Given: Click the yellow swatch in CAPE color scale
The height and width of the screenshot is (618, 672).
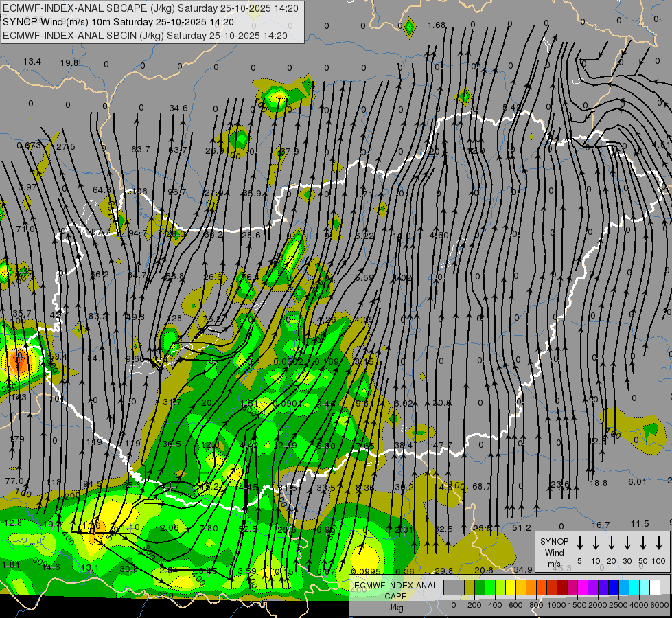Looking at the screenshot, I should pyautogui.click(x=511, y=588).
